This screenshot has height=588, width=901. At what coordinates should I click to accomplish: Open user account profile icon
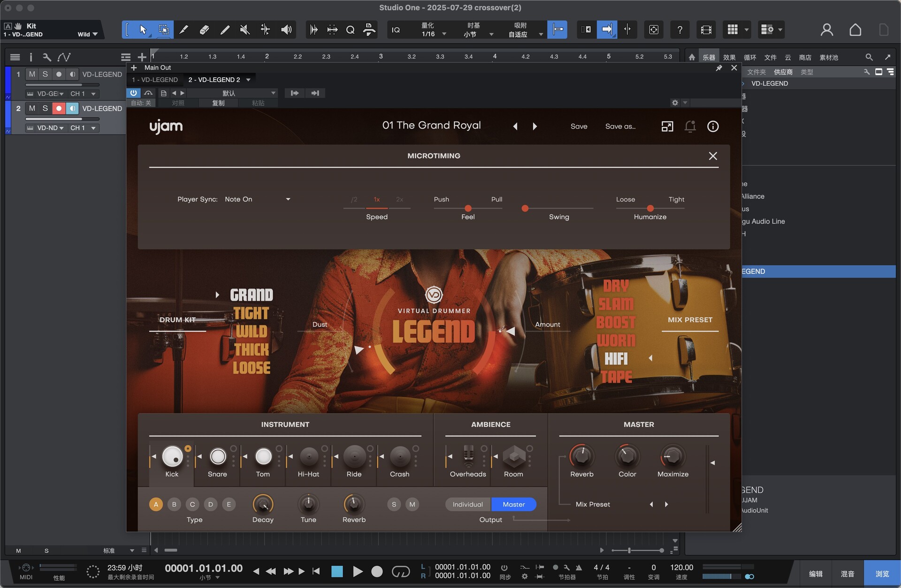pyautogui.click(x=827, y=30)
